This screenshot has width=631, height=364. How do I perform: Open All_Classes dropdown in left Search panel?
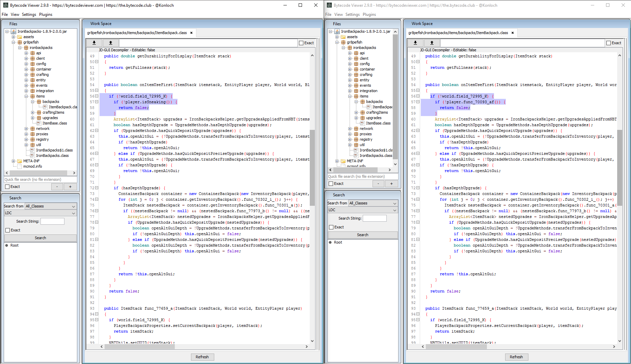(x=51, y=206)
